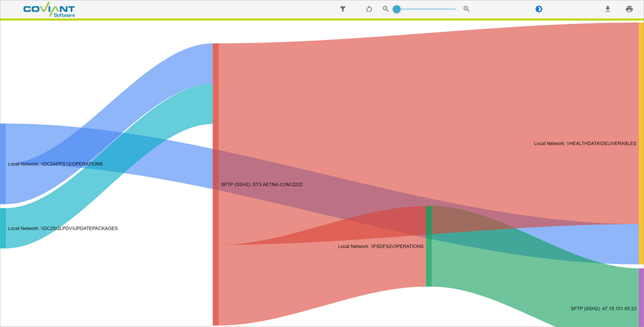644x327 pixels.
Task: Open the filter options
Action: click(x=343, y=9)
